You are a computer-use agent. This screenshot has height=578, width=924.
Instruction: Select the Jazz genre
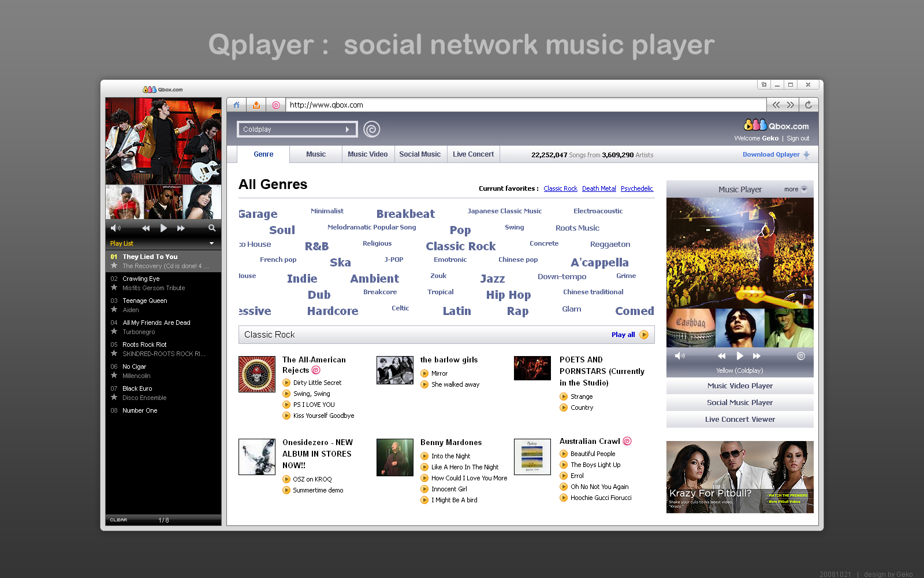(493, 279)
